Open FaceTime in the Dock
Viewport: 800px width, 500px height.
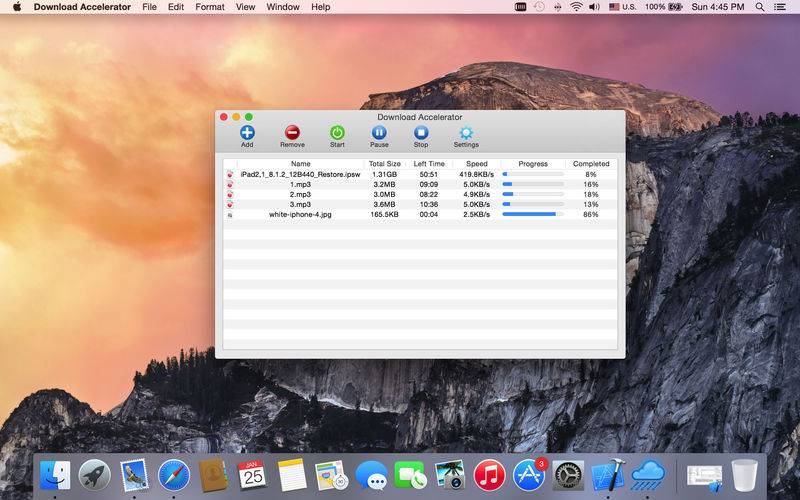[410, 476]
